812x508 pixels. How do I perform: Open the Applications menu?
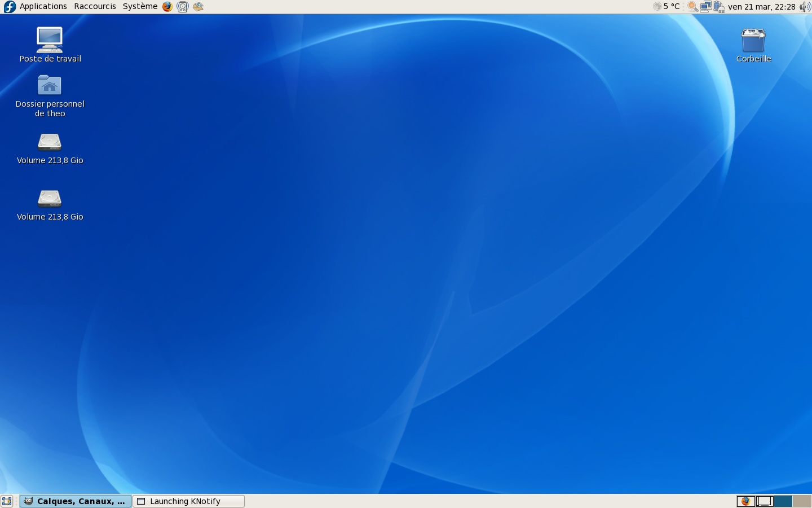tap(43, 6)
